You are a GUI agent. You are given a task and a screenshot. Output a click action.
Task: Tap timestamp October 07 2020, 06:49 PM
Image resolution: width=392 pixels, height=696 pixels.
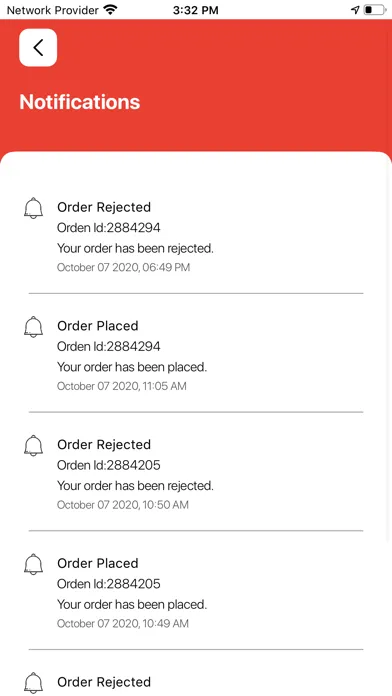(x=123, y=268)
